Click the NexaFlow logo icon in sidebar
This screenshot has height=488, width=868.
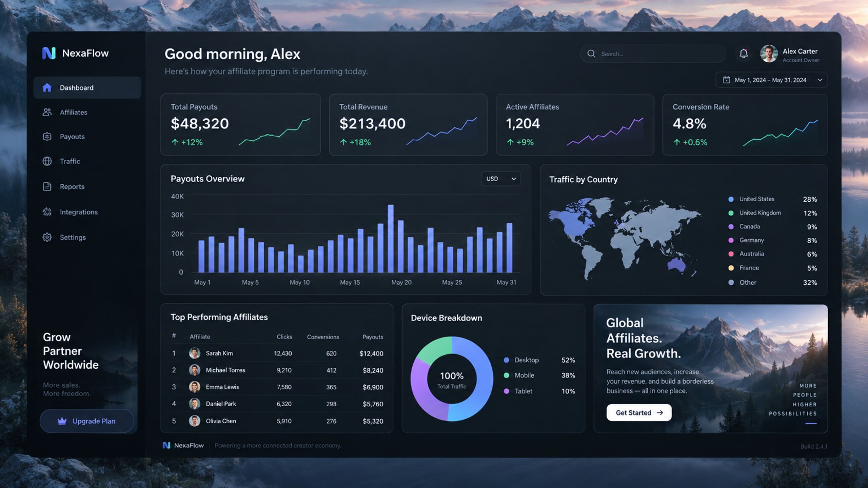(x=48, y=53)
